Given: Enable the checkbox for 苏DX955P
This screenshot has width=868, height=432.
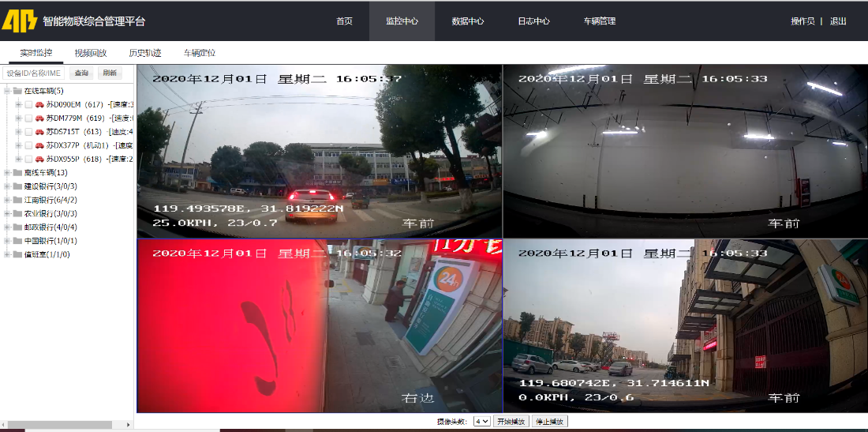Looking at the screenshot, I should [28, 159].
